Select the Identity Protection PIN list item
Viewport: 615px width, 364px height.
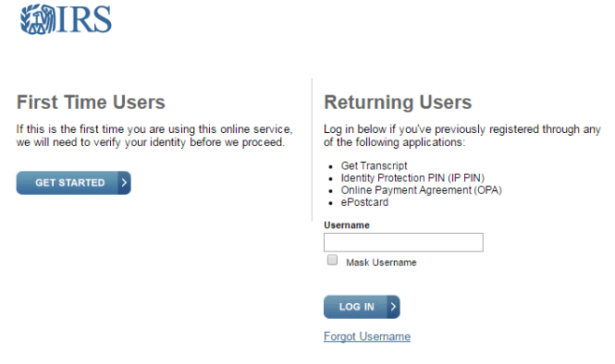(x=412, y=178)
